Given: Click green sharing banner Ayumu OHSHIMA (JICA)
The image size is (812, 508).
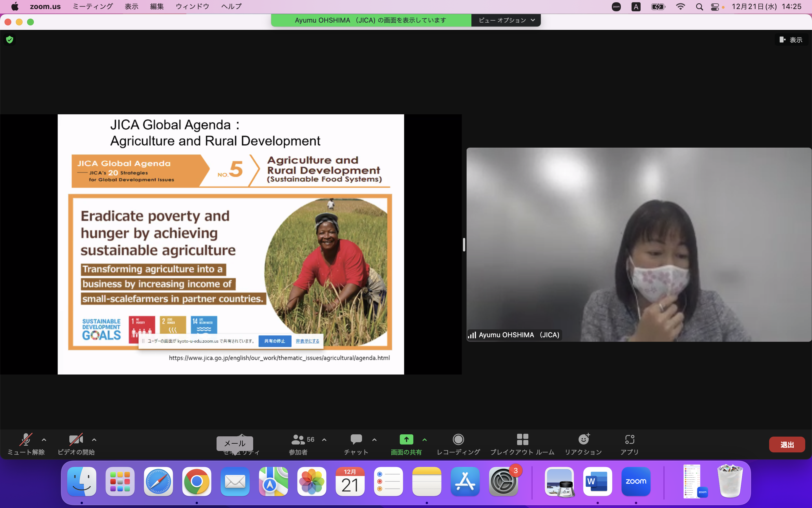Looking at the screenshot, I should (371, 20).
